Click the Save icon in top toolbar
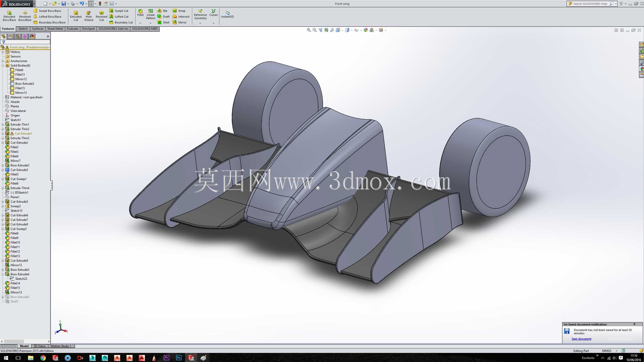This screenshot has width=644, height=362. (64, 4)
